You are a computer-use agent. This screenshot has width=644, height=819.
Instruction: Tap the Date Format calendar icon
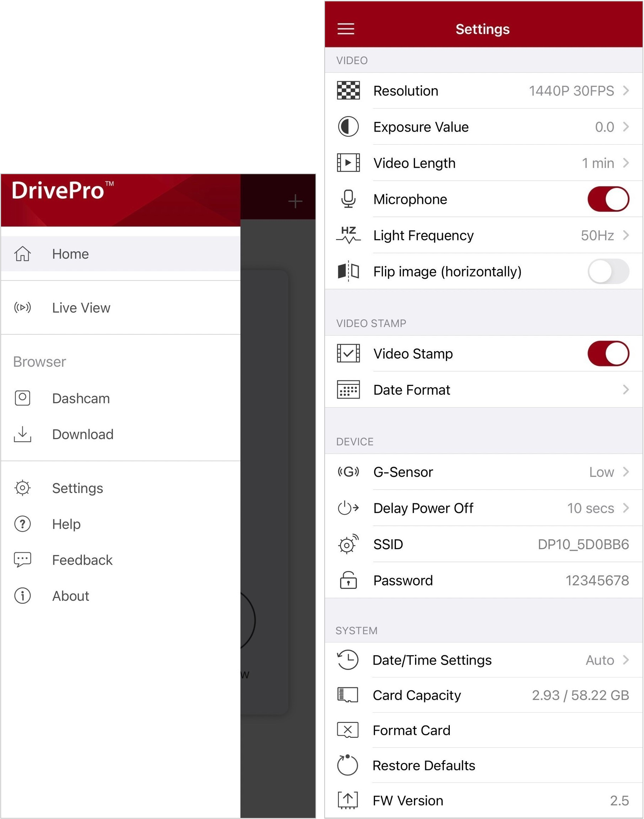348,390
